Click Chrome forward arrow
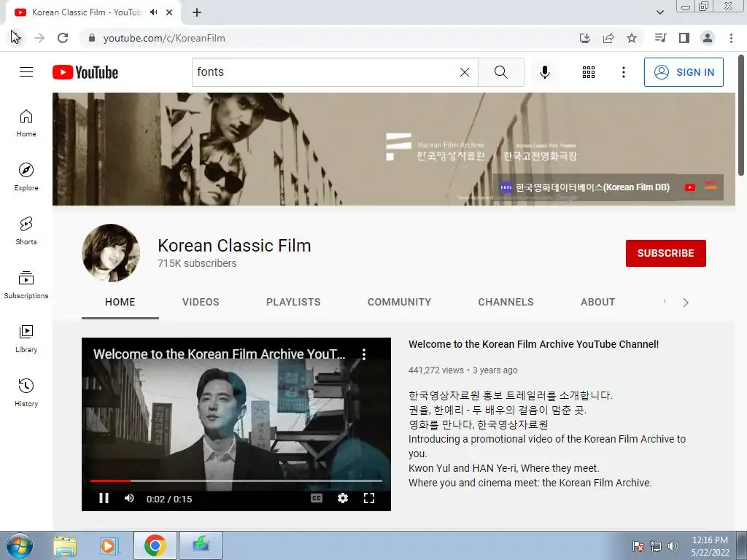Viewport: 747px width, 560px height. (x=39, y=38)
